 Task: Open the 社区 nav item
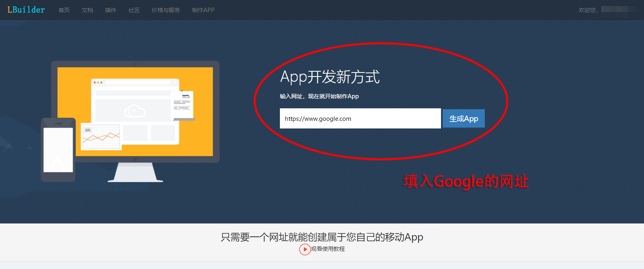(x=134, y=10)
